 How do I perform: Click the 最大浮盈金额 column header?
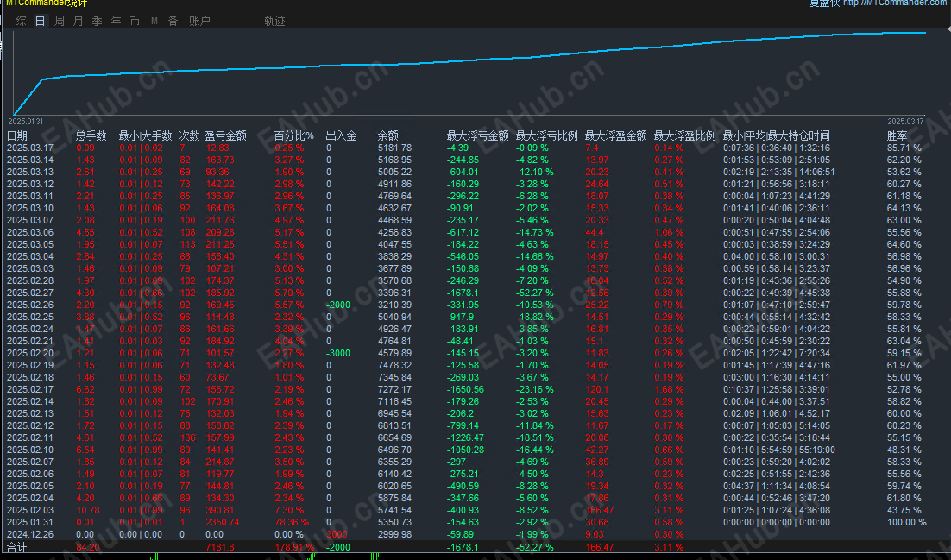[615, 135]
